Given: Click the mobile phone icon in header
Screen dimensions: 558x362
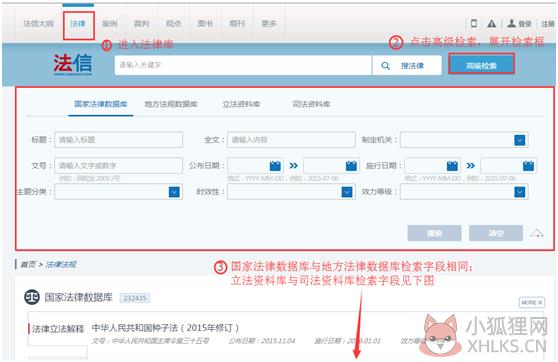Looking at the screenshot, I should 474,23.
